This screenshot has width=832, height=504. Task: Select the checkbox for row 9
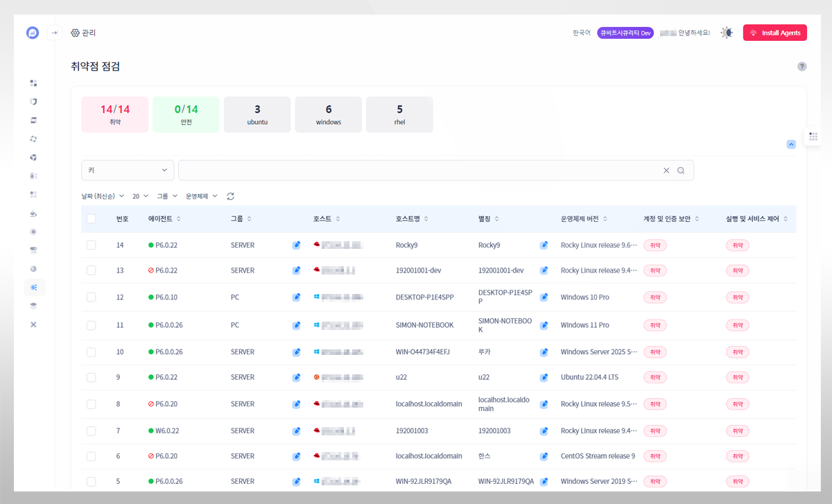click(92, 377)
